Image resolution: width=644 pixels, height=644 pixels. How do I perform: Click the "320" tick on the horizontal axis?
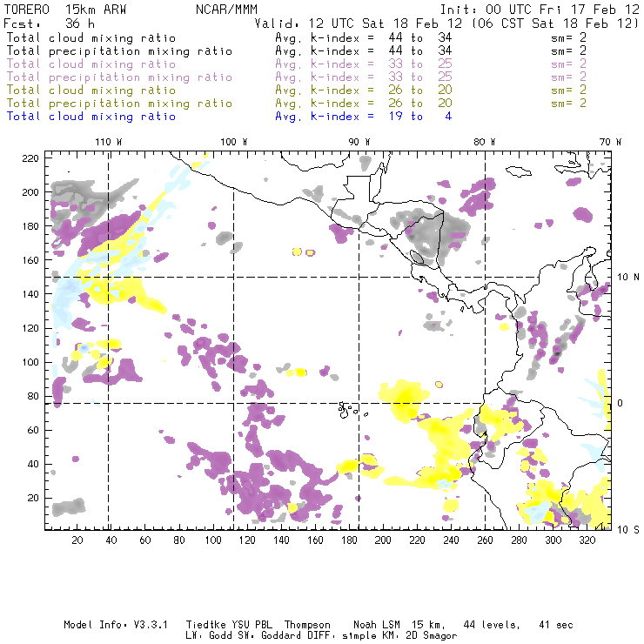coord(587,540)
